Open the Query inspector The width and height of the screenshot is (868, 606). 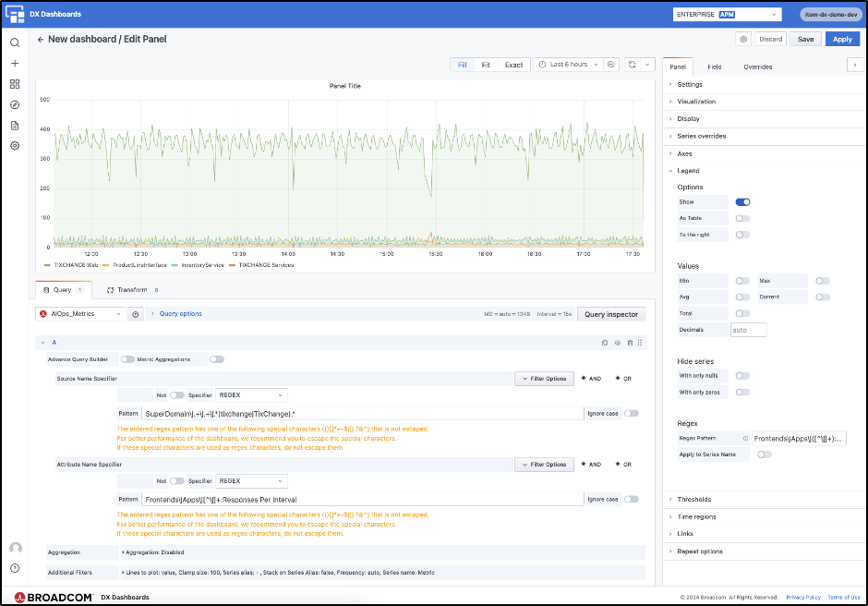(x=610, y=314)
